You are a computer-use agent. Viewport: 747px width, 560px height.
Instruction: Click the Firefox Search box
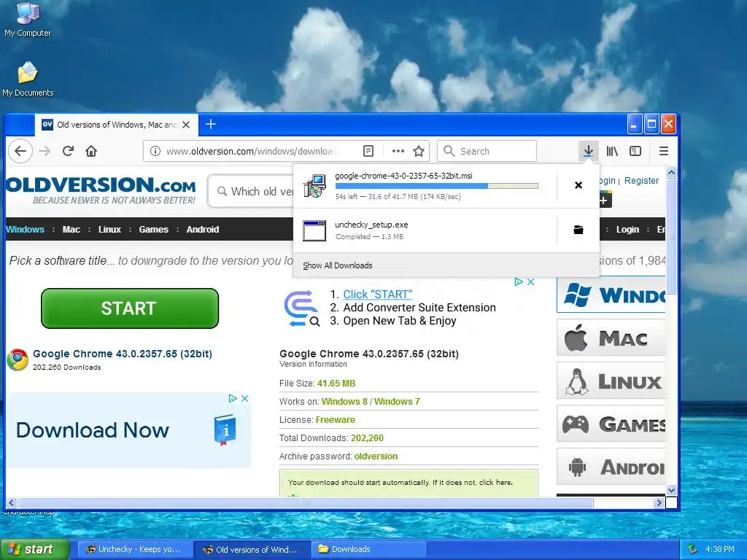[487, 151]
